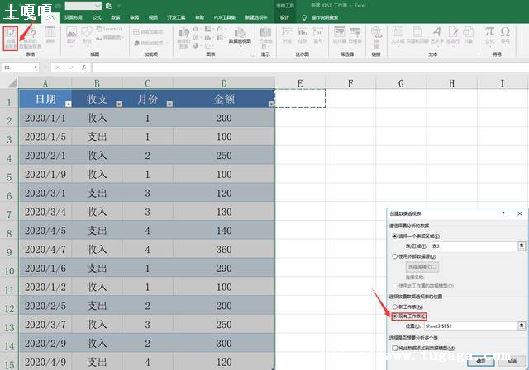Click OK button in Create PivotTable dialog
The image size is (529, 370).
pos(481,361)
